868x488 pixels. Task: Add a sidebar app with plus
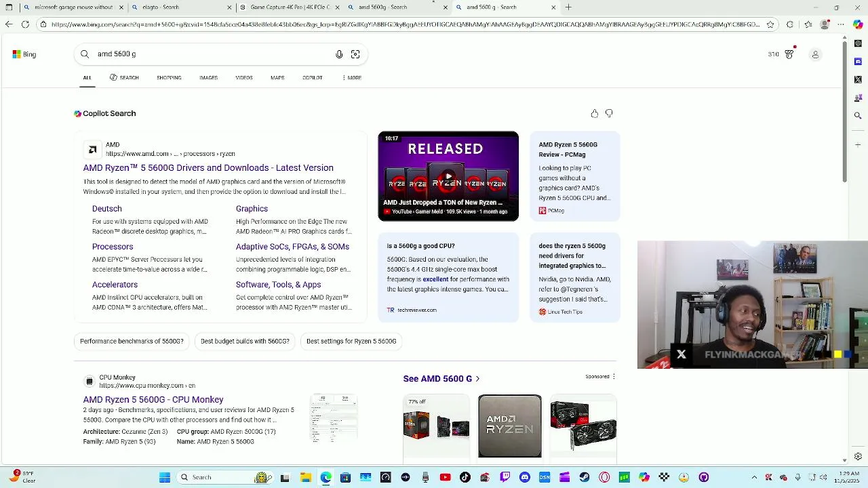click(x=858, y=144)
